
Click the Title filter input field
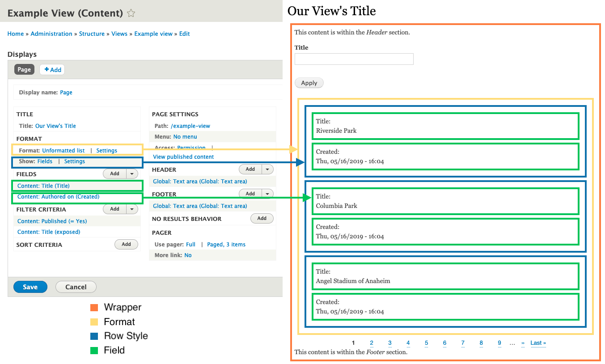click(x=354, y=59)
